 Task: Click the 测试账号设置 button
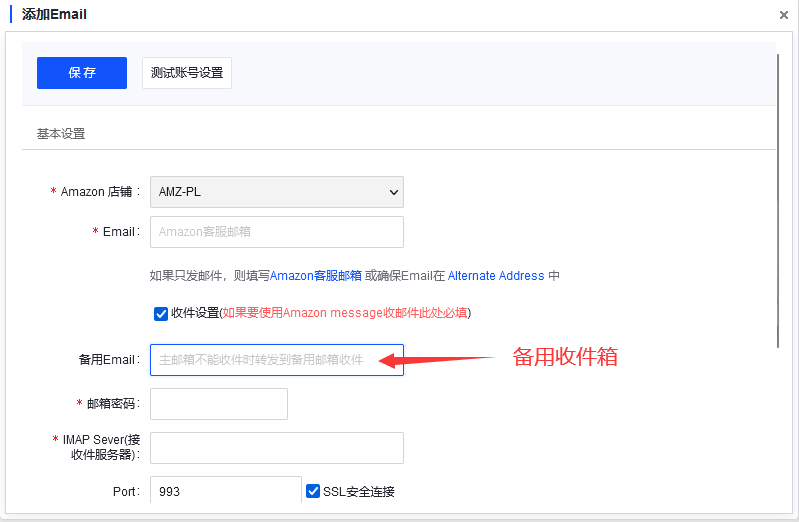187,73
